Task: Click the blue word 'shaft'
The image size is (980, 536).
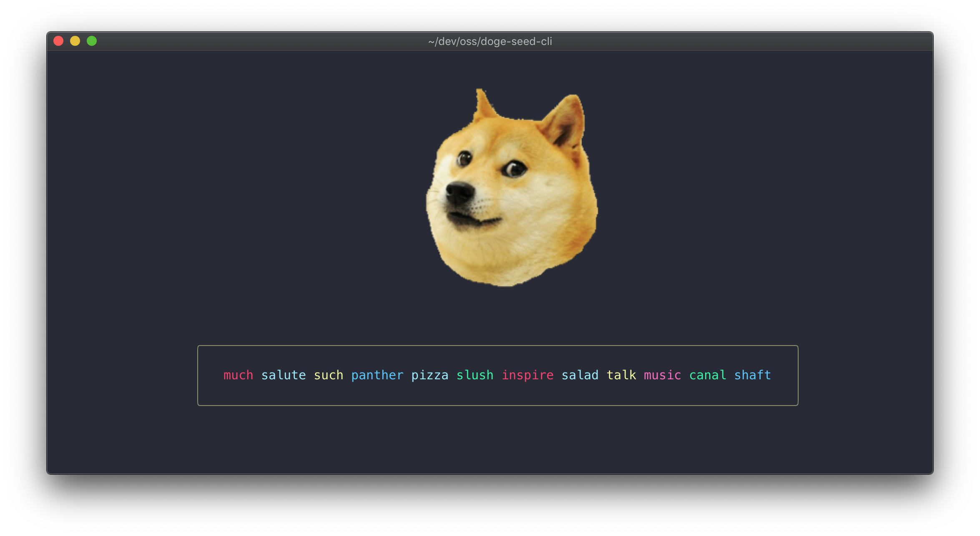Action: [752, 375]
